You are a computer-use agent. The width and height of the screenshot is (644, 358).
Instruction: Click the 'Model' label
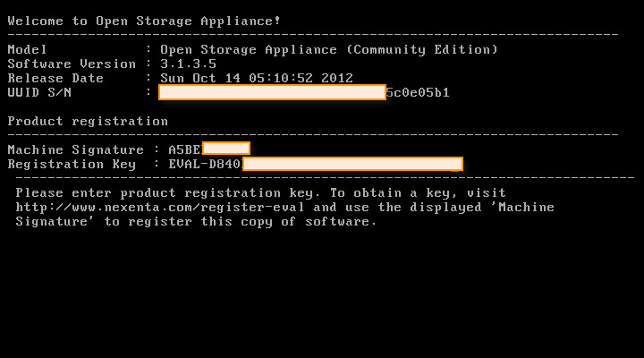(x=27, y=50)
